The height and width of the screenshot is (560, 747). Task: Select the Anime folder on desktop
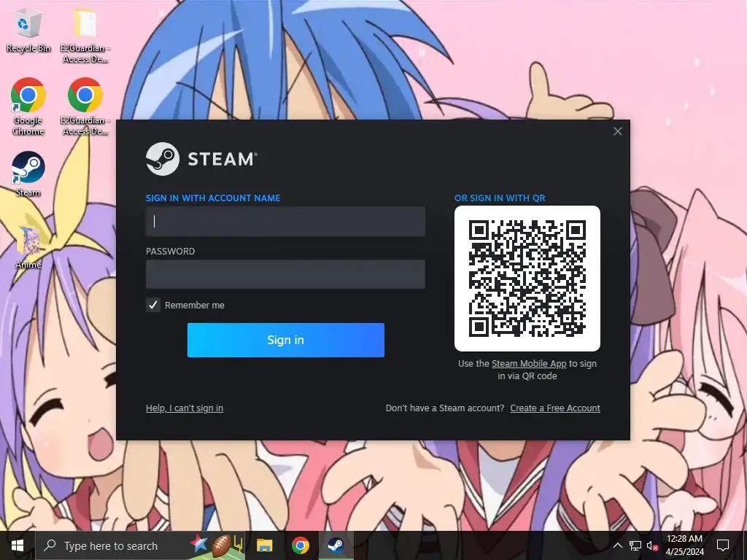pyautogui.click(x=28, y=246)
